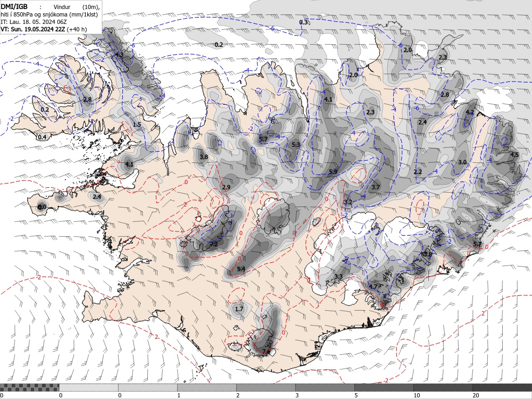Click the 6.0 snowfall value label

click(41, 207)
